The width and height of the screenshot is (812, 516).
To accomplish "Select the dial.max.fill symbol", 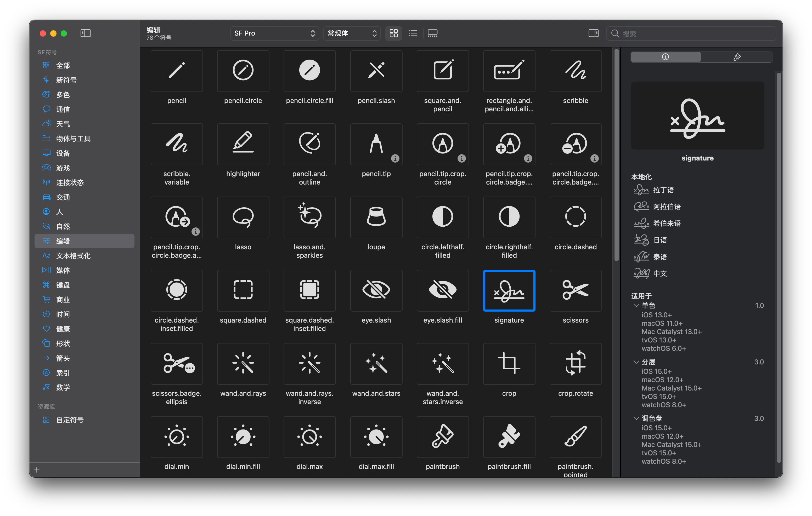I will 376,437.
